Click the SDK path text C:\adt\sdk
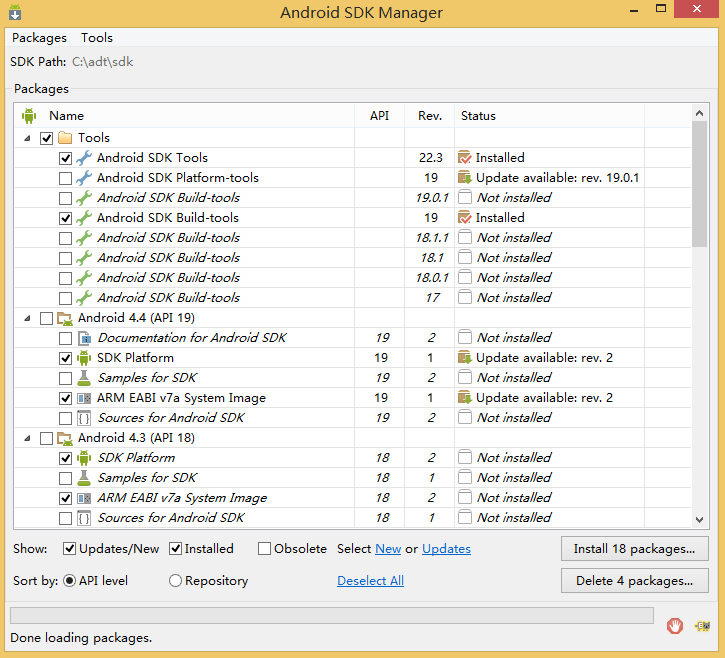This screenshot has height=658, width=725. 103,62
